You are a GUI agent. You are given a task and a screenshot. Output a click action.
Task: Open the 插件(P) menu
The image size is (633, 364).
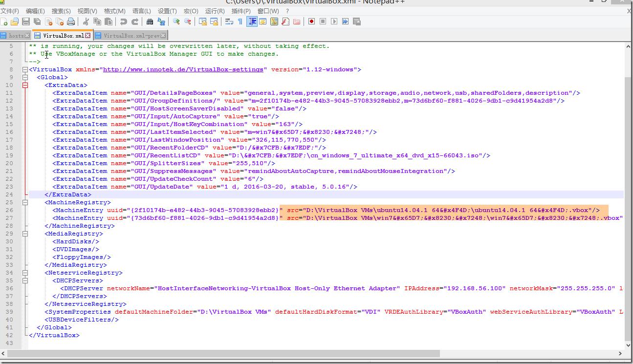[x=241, y=11]
